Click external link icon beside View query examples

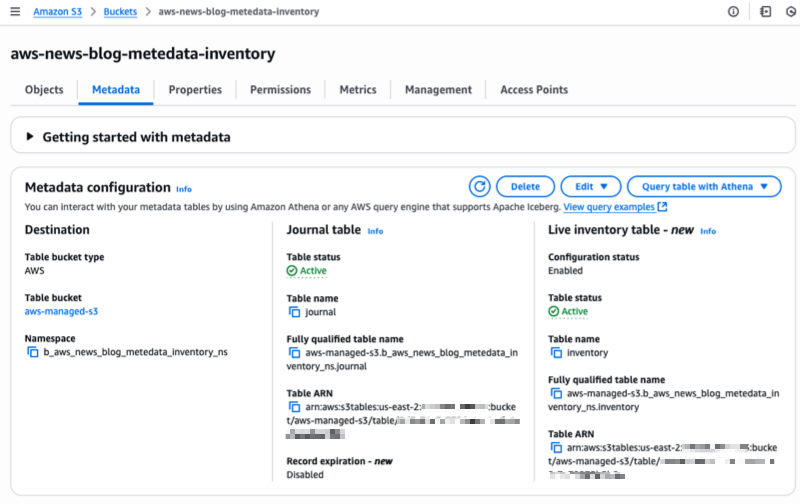click(x=662, y=207)
